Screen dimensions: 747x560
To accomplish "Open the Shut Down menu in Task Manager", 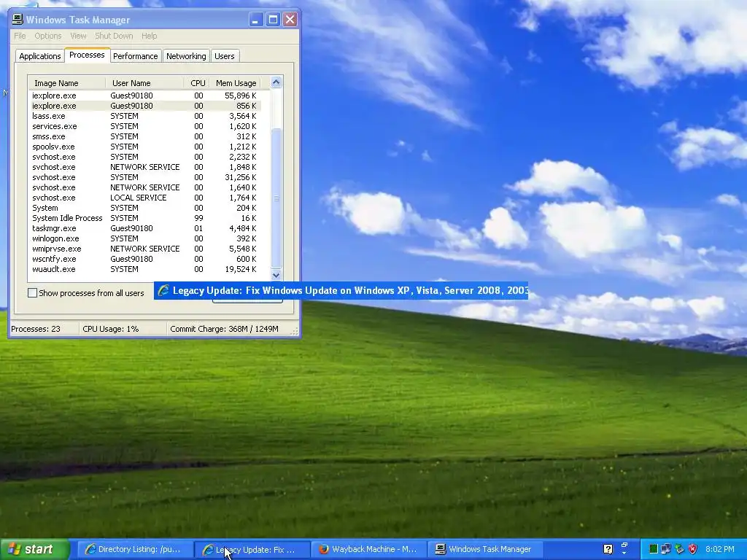I will (114, 36).
